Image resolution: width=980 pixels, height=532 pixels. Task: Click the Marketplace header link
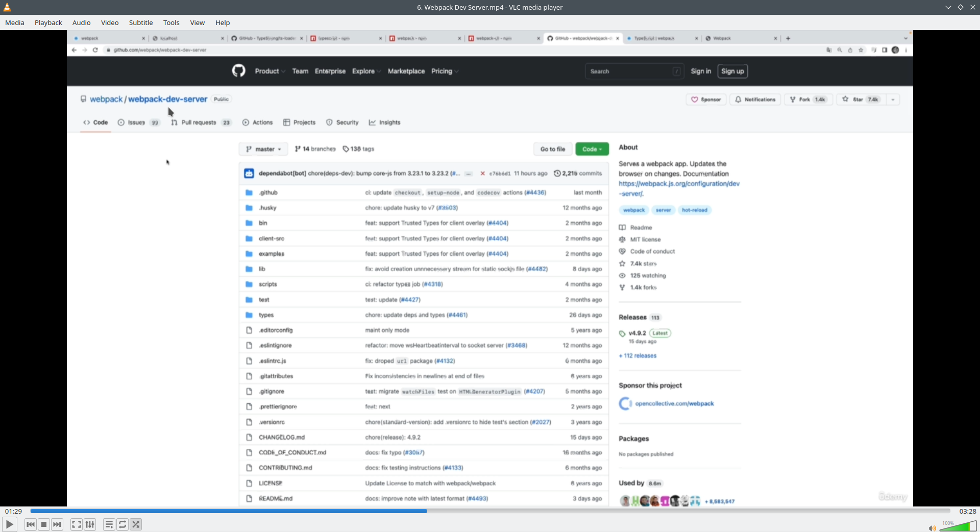pyautogui.click(x=406, y=71)
